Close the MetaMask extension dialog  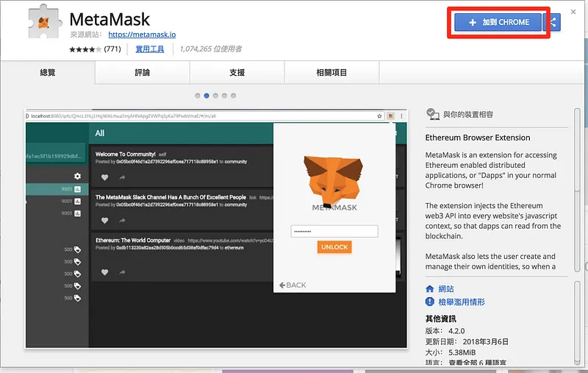point(573,12)
